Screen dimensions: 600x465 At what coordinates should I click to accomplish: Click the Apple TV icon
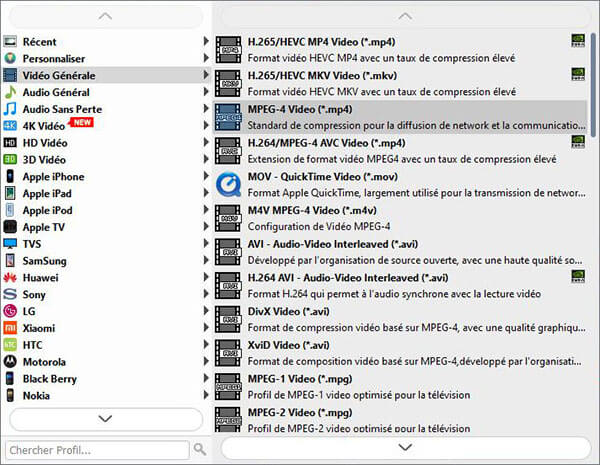(x=10, y=227)
